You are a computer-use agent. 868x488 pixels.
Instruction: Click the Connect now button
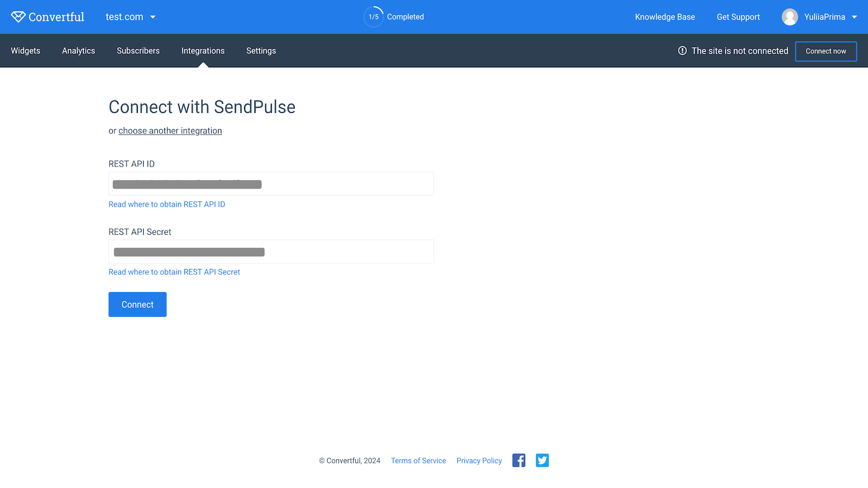click(826, 51)
